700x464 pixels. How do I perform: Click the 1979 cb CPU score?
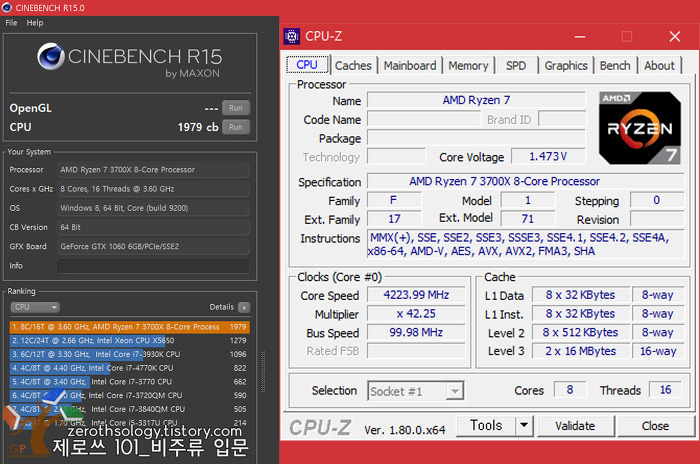click(198, 127)
